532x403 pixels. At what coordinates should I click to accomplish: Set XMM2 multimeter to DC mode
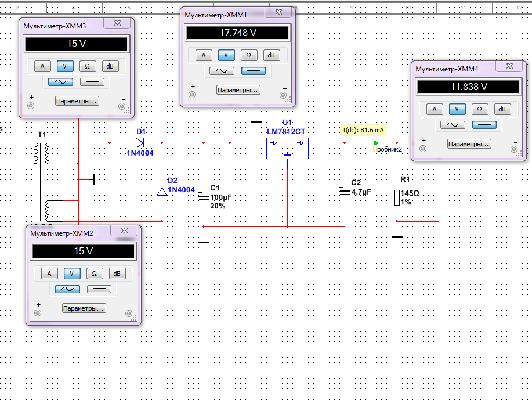pyautogui.click(x=99, y=289)
